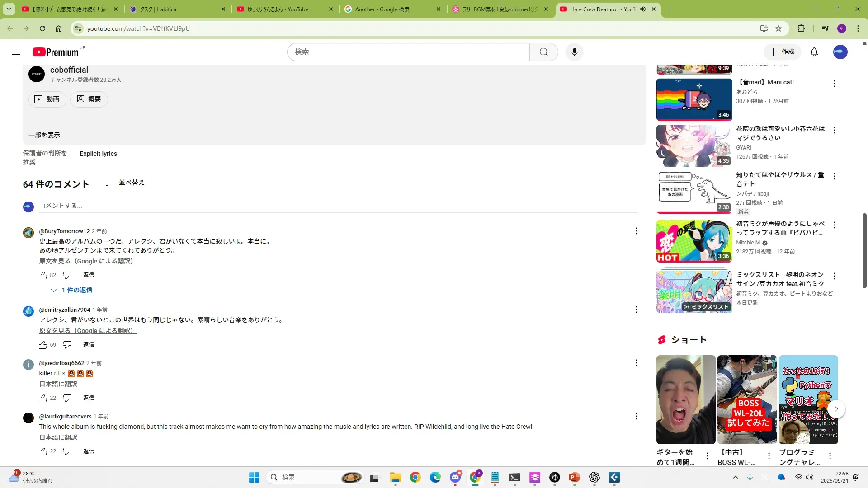The width and height of the screenshot is (868, 488).
Task: Bookmark the page with the star icon
Action: click(778, 28)
